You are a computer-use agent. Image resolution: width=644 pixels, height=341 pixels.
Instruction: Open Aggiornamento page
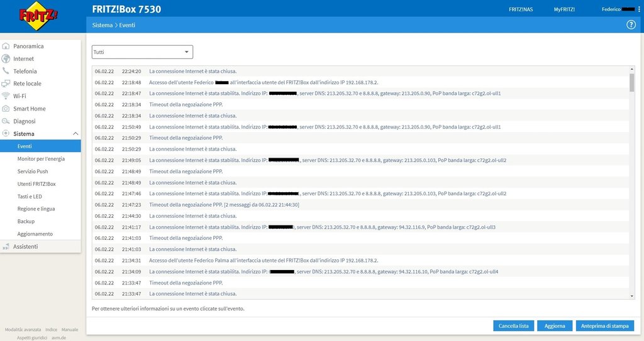point(35,234)
